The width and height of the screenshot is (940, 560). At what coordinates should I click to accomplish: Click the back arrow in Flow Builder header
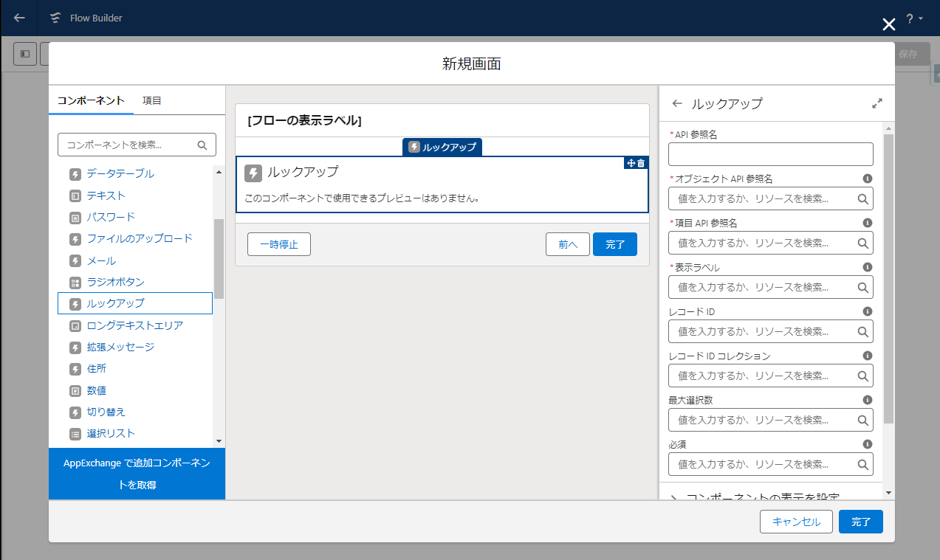20,18
